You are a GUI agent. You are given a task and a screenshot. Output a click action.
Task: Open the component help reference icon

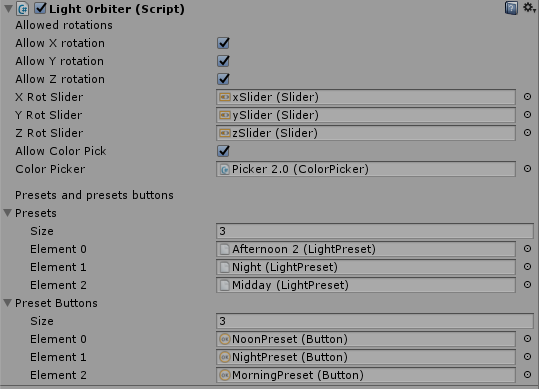(x=511, y=8)
